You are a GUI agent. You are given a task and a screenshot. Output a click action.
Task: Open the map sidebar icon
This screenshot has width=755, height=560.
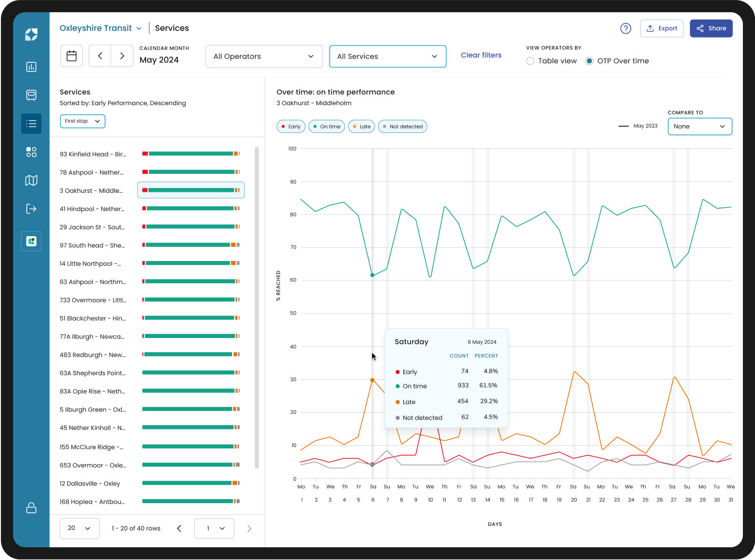pos(31,181)
